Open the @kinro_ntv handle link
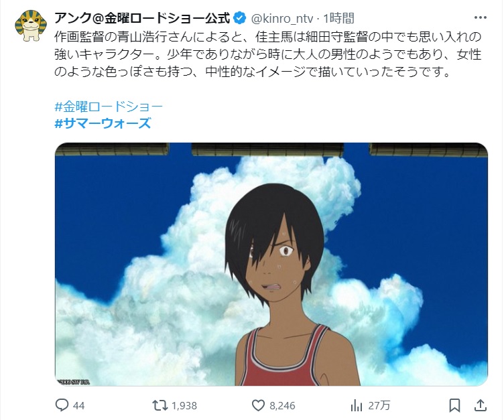Screen dimensions: 504x420 281,19
